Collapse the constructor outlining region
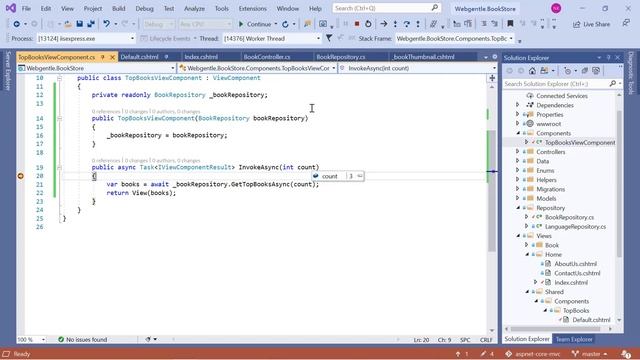640x360 pixels. coord(60,118)
